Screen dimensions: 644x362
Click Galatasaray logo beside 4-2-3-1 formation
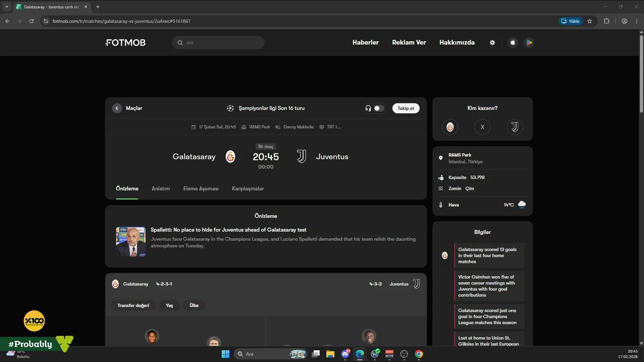coord(115,284)
